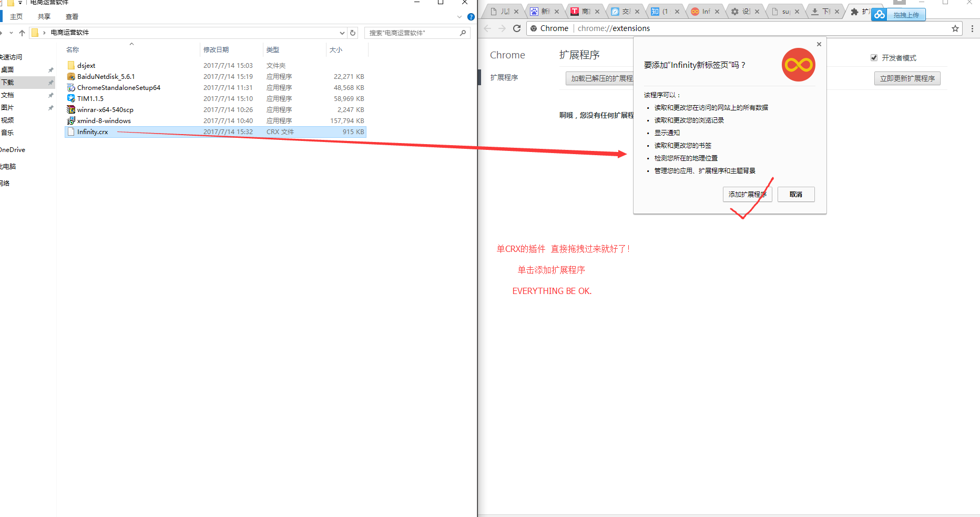
Task: Select 扩展程序 in the Chrome sidebar
Action: click(504, 77)
